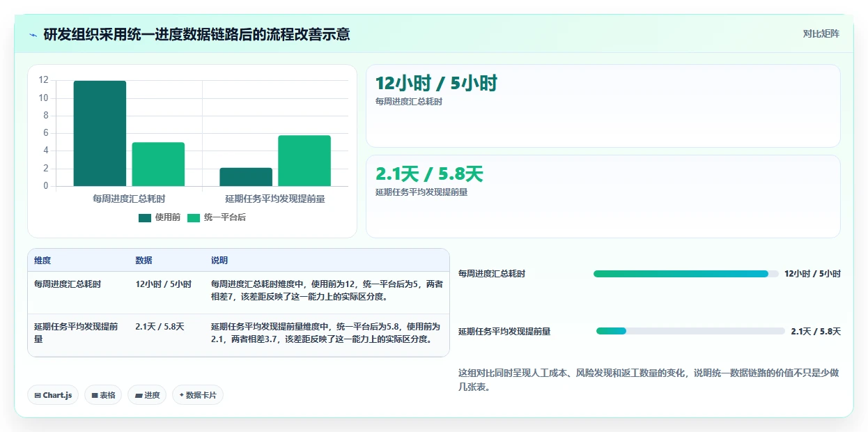This screenshot has height=432, width=868.
Task: Click the 12小时 / 5小时 value beside the progress bar
Action: pyautogui.click(x=812, y=274)
